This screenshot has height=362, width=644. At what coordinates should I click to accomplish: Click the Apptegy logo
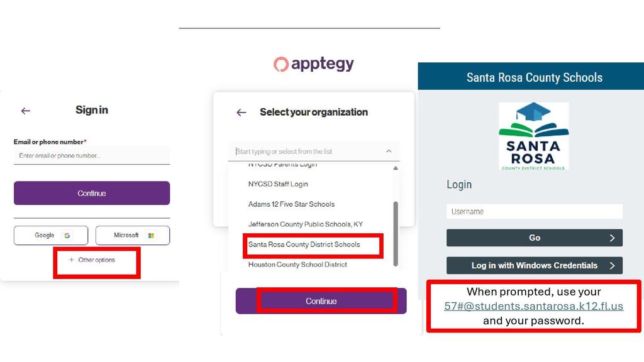point(313,63)
